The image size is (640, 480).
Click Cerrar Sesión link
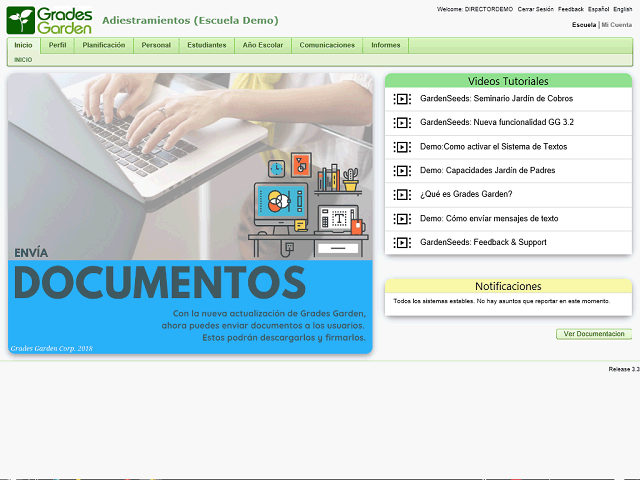(x=536, y=9)
